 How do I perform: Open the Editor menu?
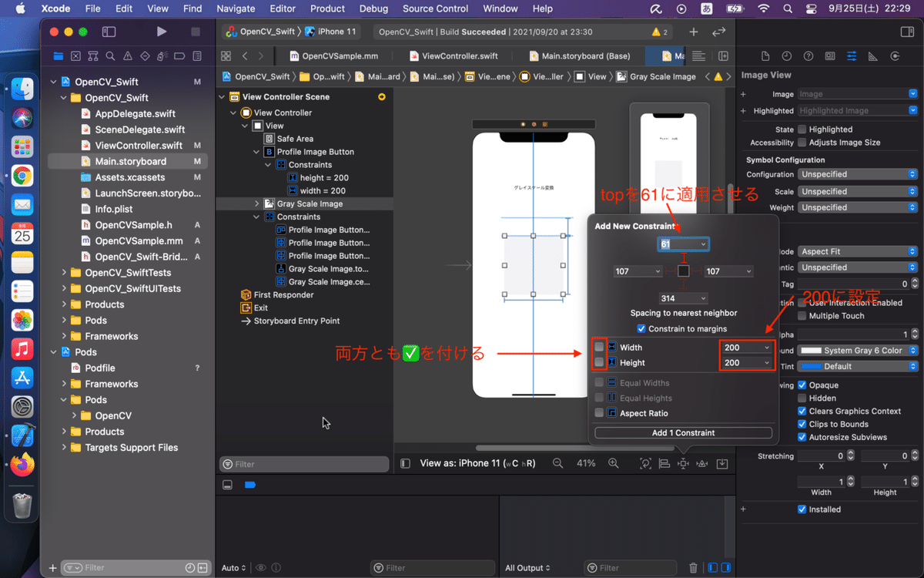(283, 8)
